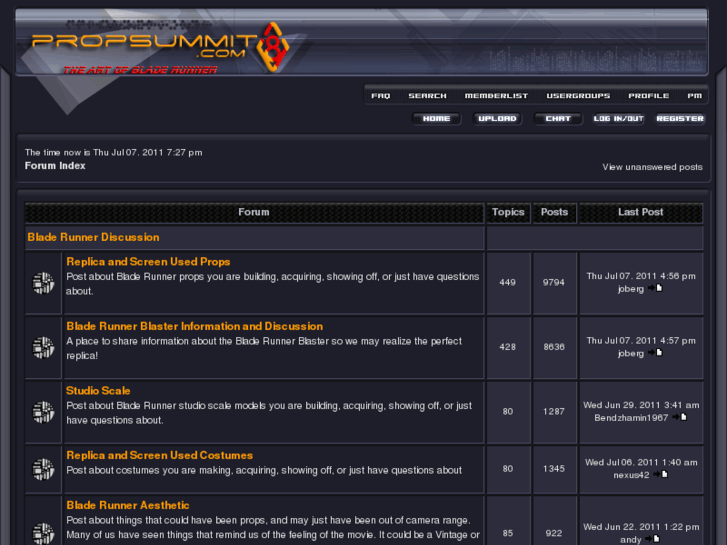
Task: Open joberg profile in Blaster row
Action: coord(631,353)
